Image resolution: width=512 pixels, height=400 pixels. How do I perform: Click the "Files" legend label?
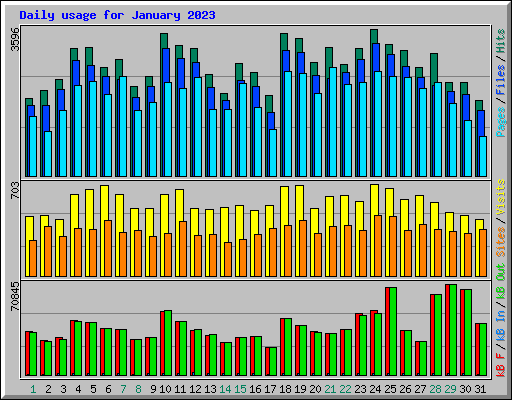501,80
